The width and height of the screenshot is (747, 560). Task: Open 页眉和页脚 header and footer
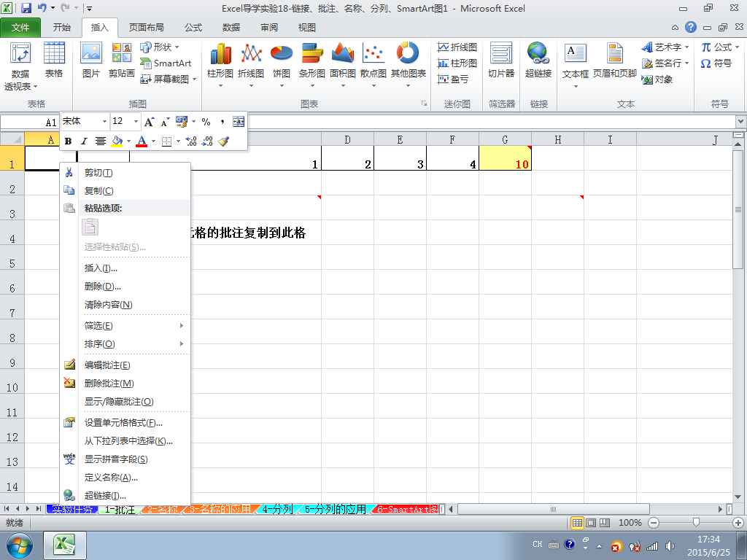click(614, 60)
